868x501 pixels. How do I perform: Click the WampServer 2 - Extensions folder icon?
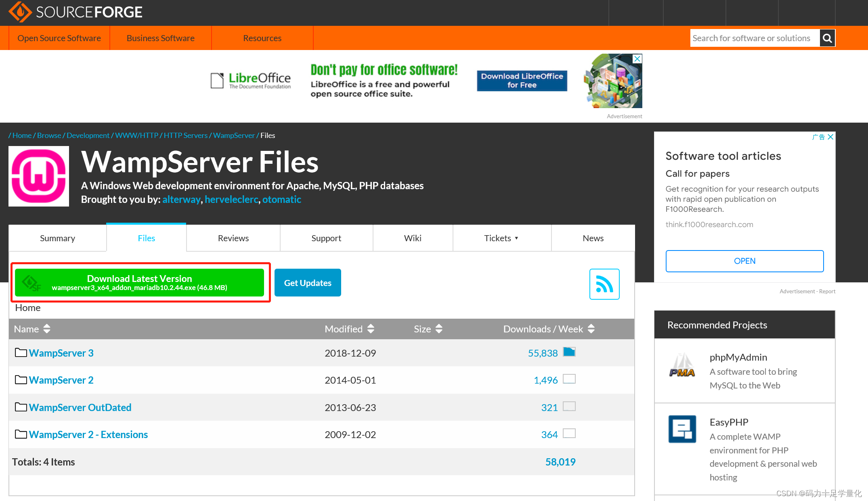pos(21,434)
